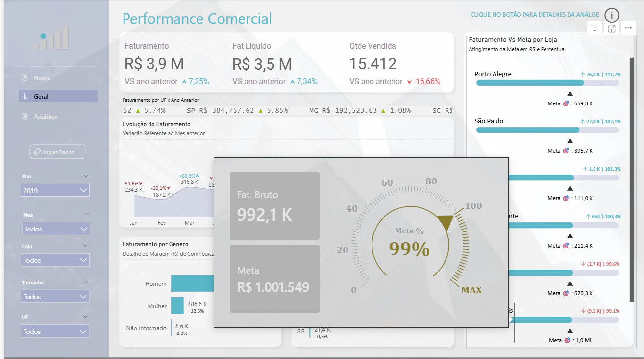This screenshot has width=644, height=359.
Task: Go to the Geral page
Action: coord(58,96)
